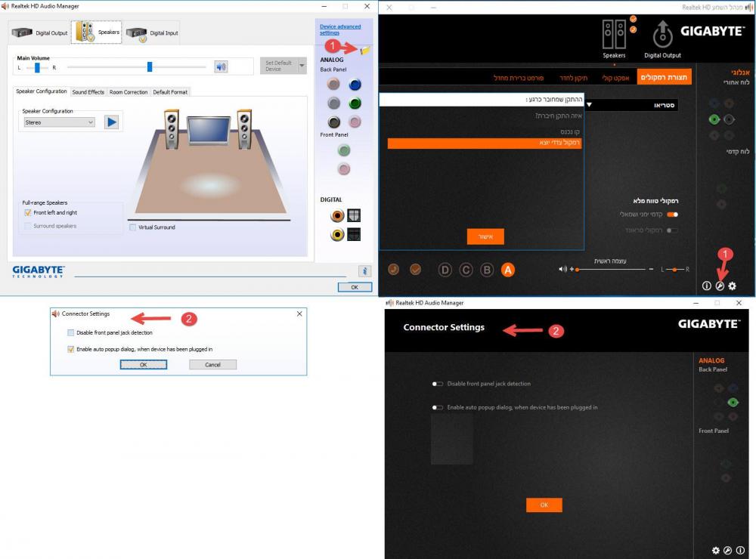
Task: Toggle 'Enable auto popup dialog' switch, dark window
Action: (x=437, y=408)
